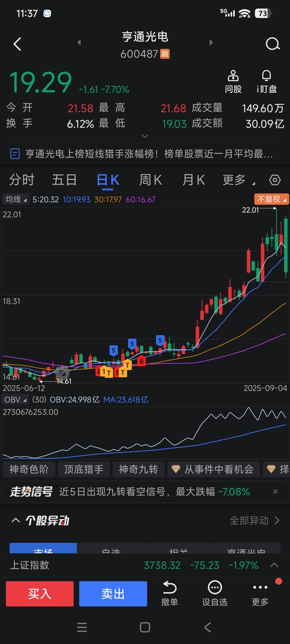This screenshot has height=644, width=290.
Task: Collapse the 个股异动 section
Action: click(x=16, y=521)
